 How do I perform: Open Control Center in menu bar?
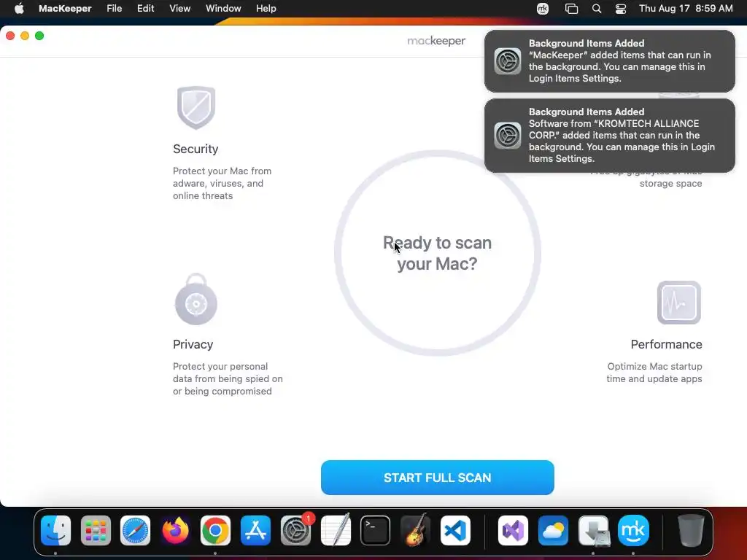(x=620, y=9)
